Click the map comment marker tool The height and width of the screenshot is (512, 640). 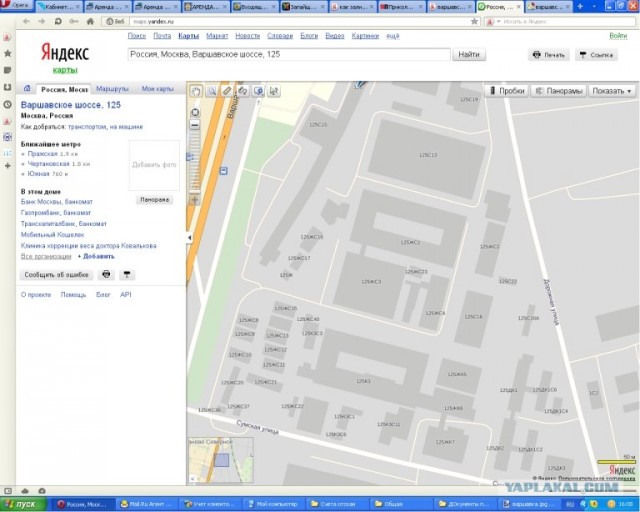pyautogui.click(x=258, y=91)
